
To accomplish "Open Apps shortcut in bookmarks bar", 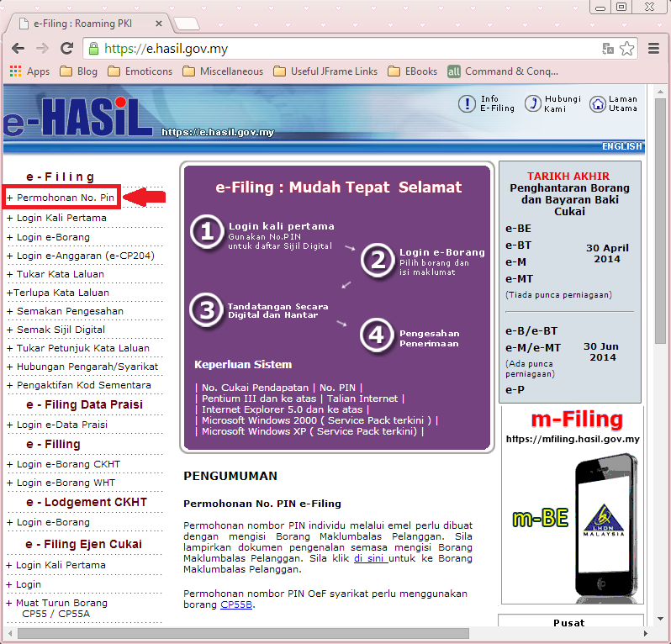I will click(x=29, y=71).
